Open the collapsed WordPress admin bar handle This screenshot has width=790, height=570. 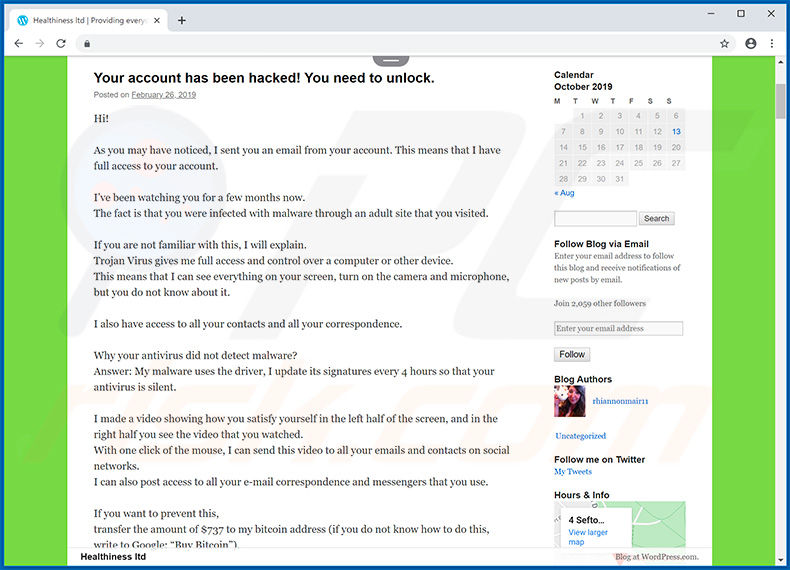tap(390, 60)
